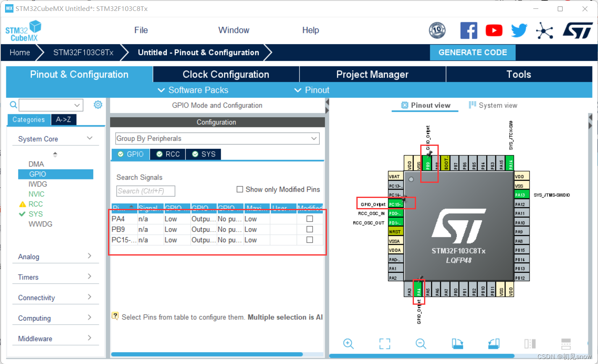
Task: Select the PC15 pin on the chip
Action: (395, 204)
